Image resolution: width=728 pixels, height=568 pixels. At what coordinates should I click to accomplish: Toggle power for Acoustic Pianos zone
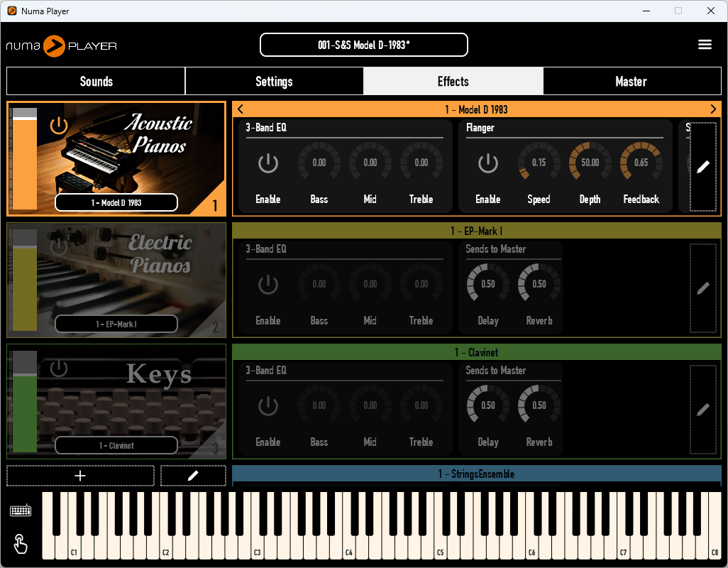59,126
